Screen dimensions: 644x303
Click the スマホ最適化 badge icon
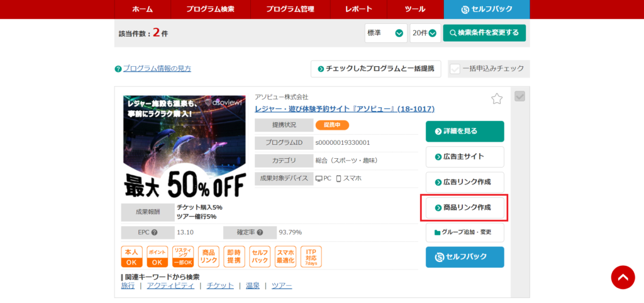coord(286,256)
